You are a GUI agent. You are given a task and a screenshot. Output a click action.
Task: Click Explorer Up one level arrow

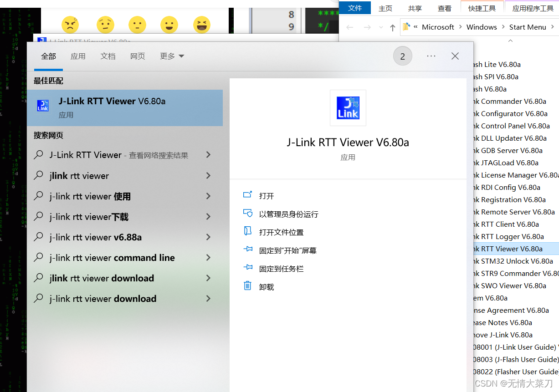(393, 27)
